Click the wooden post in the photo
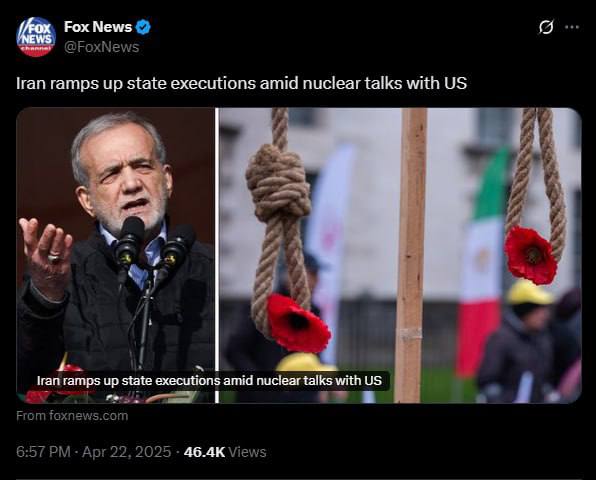 click(x=411, y=255)
